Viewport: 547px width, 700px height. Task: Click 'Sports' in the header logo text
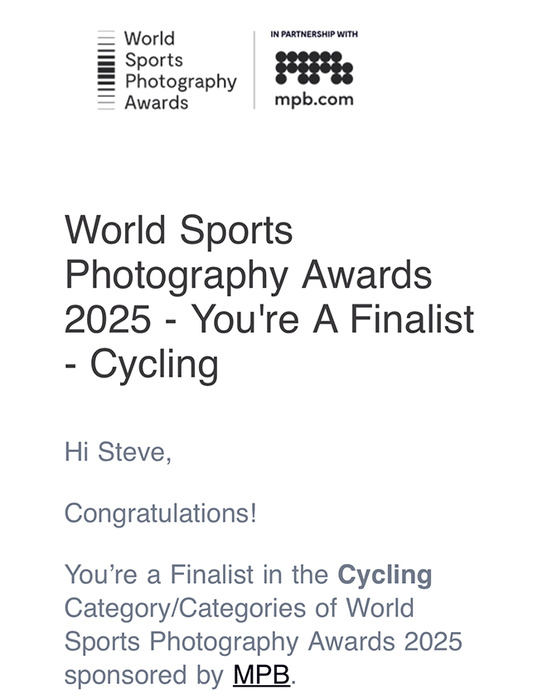pyautogui.click(x=154, y=61)
